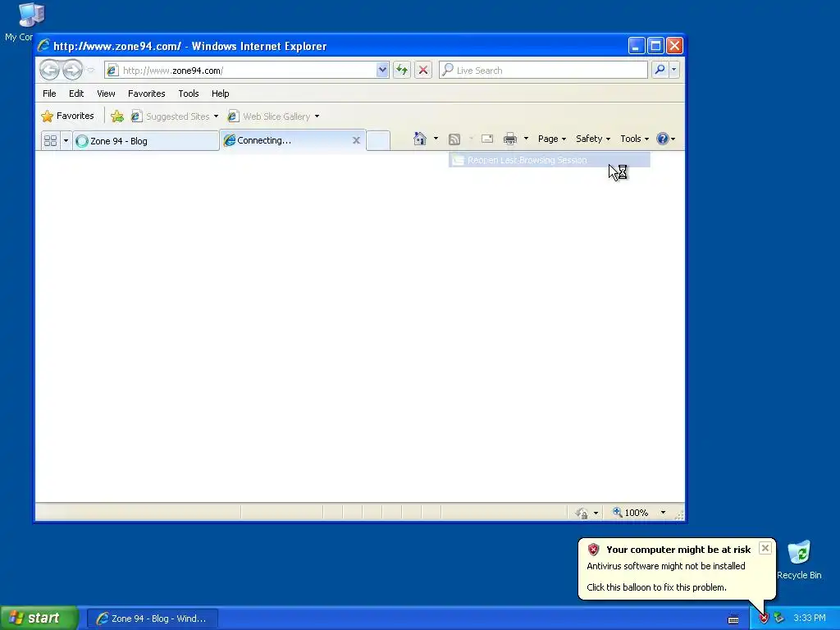Expand the zoom level dropdown arrow
This screenshot has width=840, height=630.
(663, 513)
